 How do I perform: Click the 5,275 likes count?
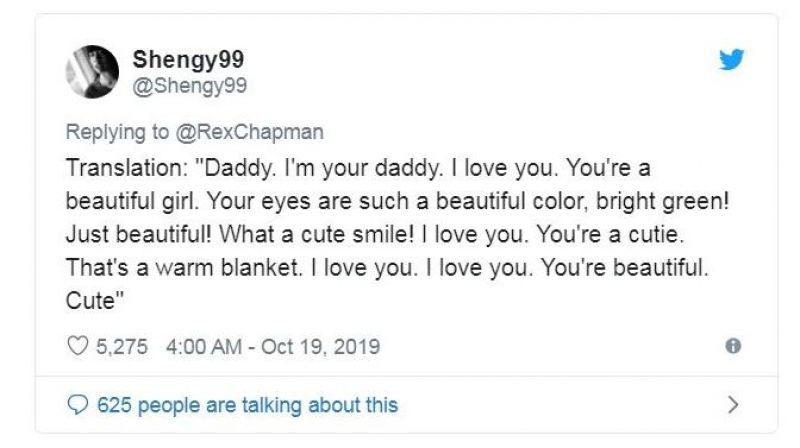(x=122, y=347)
